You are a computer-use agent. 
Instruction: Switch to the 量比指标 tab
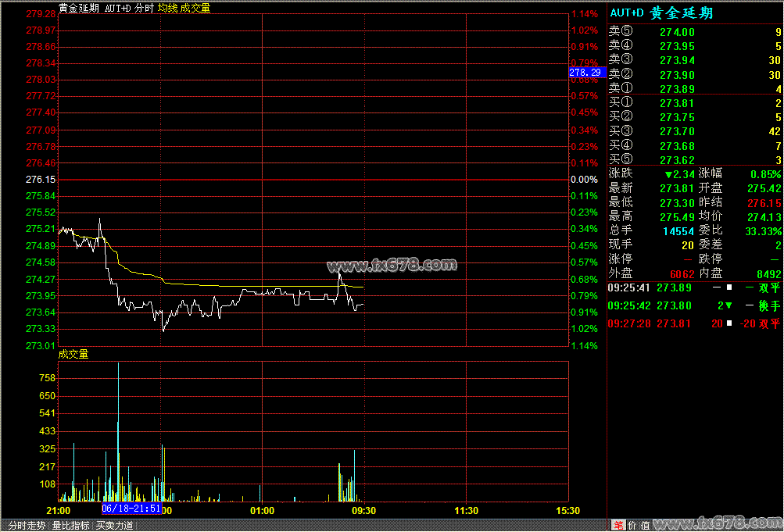pos(70,526)
